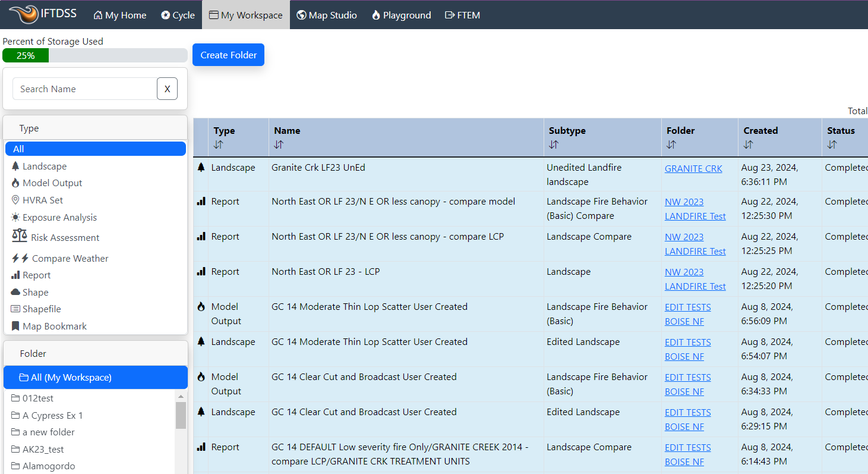Click folder list scrollbar up arrow
The width and height of the screenshot is (868, 474).
181,396
